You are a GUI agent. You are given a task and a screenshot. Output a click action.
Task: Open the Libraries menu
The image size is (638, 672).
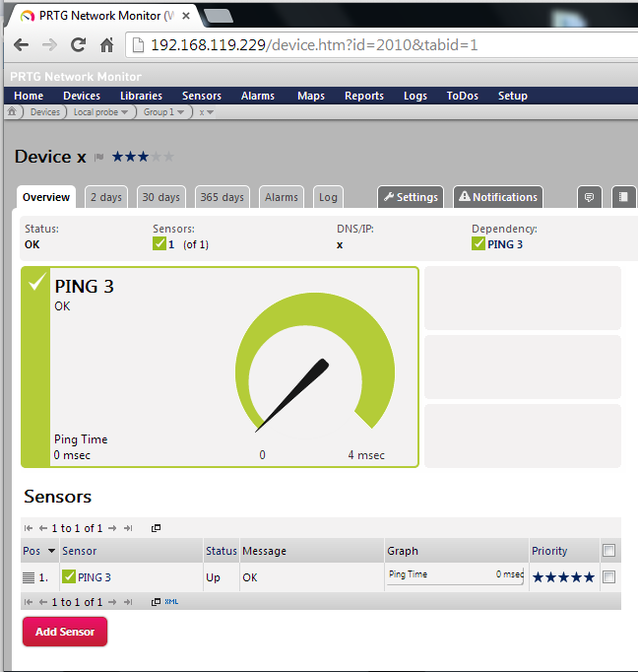click(142, 96)
